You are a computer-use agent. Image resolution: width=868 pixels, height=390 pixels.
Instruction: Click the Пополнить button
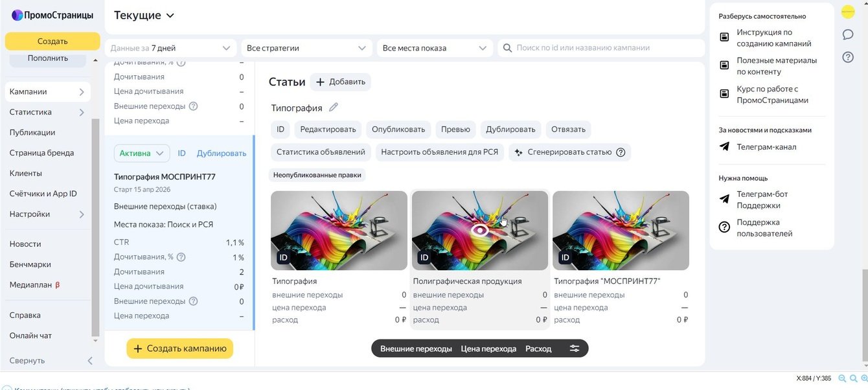(x=48, y=59)
